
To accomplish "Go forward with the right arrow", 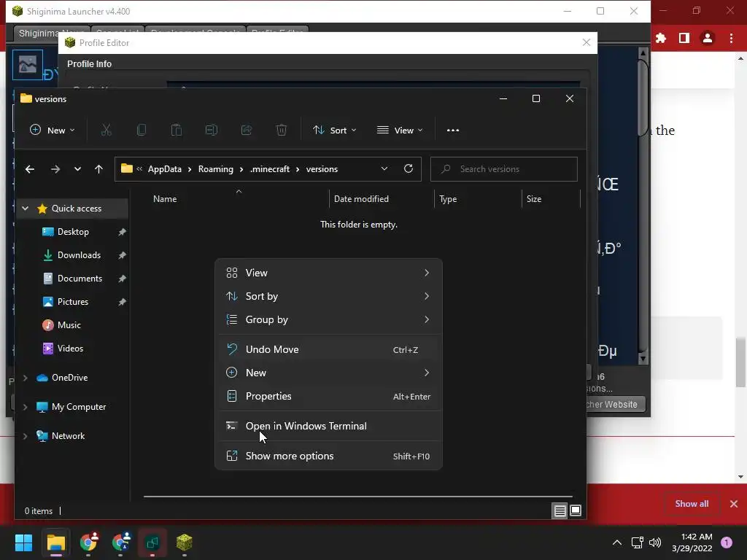I will point(55,169).
